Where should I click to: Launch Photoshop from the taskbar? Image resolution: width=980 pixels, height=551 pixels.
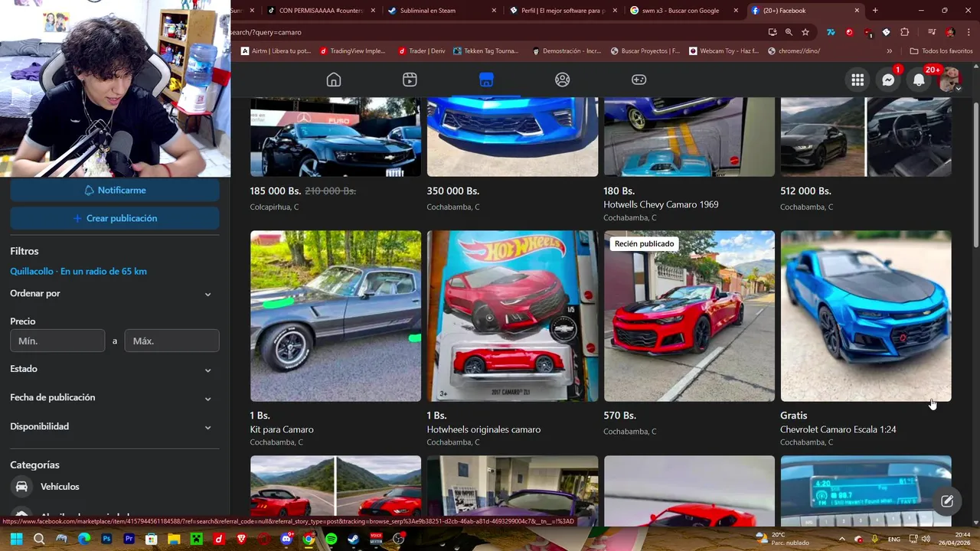(x=106, y=539)
